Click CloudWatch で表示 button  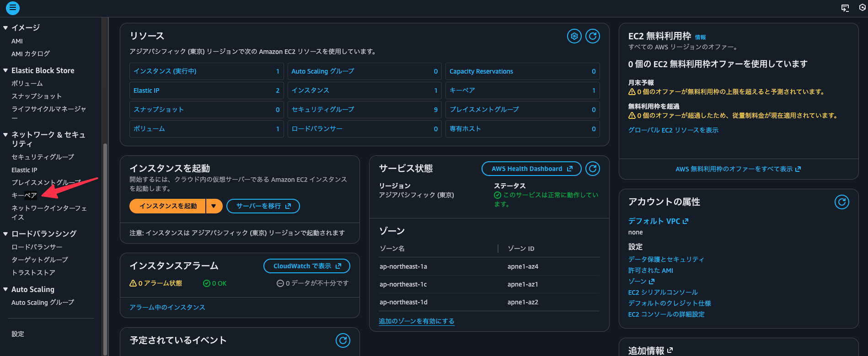[x=307, y=266]
